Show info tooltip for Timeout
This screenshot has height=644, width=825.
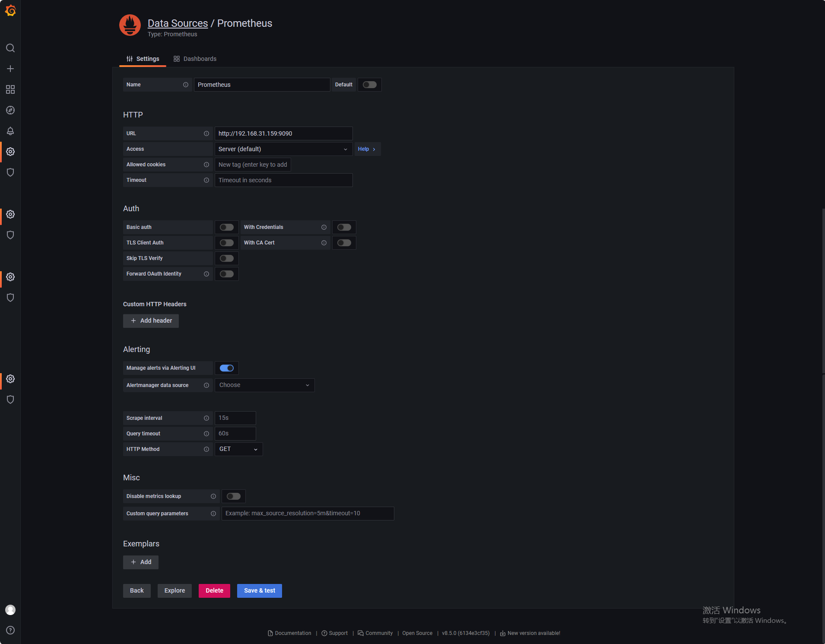206,180
